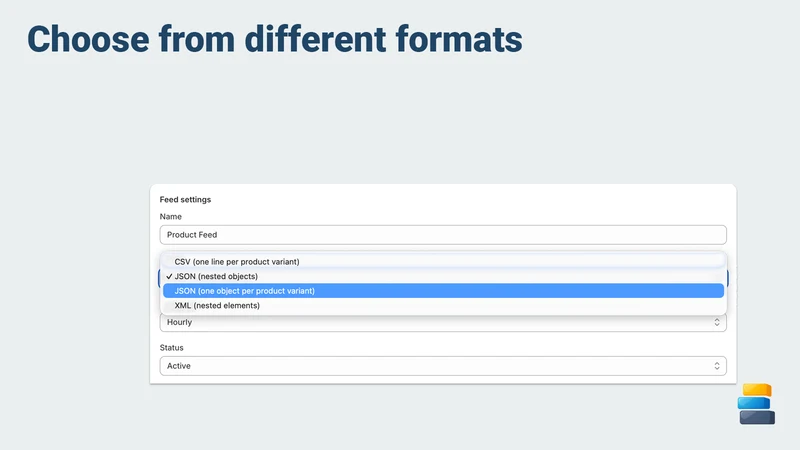Click the Name field containing Product Feed

[443, 235]
